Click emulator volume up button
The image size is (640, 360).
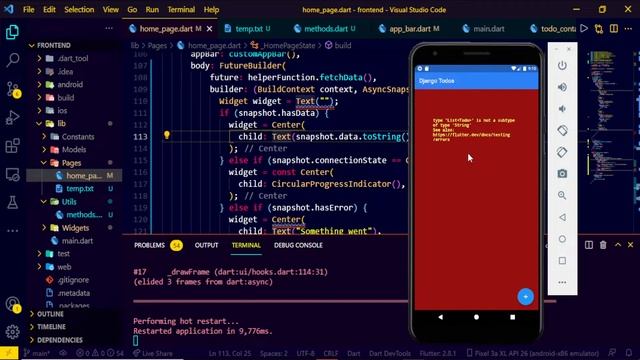coord(562,87)
